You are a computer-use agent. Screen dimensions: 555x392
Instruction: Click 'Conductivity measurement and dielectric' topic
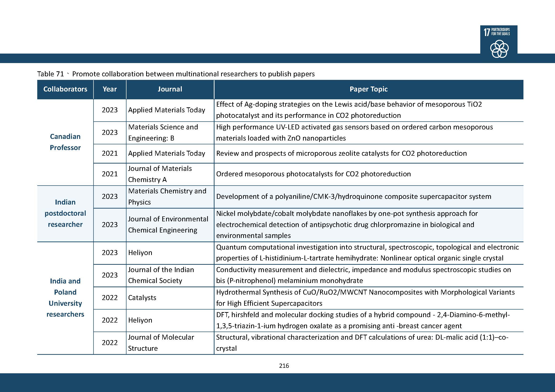click(369, 275)
